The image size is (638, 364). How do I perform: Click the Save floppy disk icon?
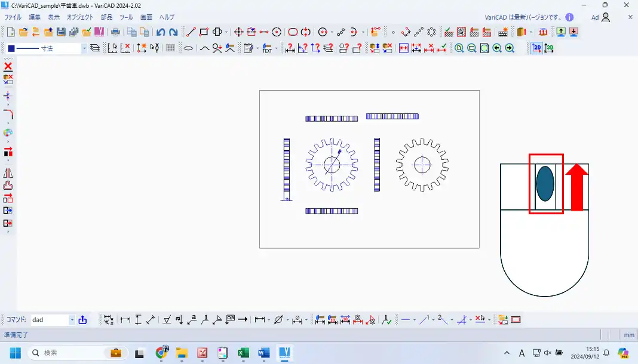click(61, 32)
